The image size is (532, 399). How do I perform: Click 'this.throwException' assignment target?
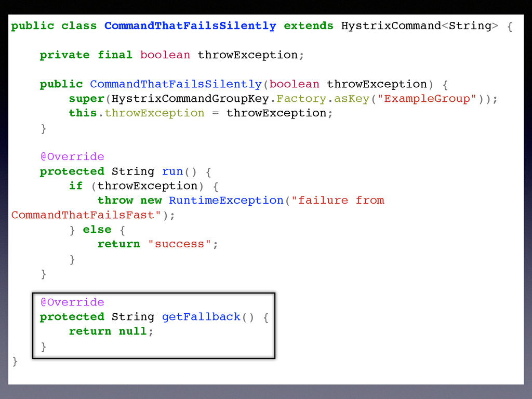pyautogui.click(x=137, y=113)
